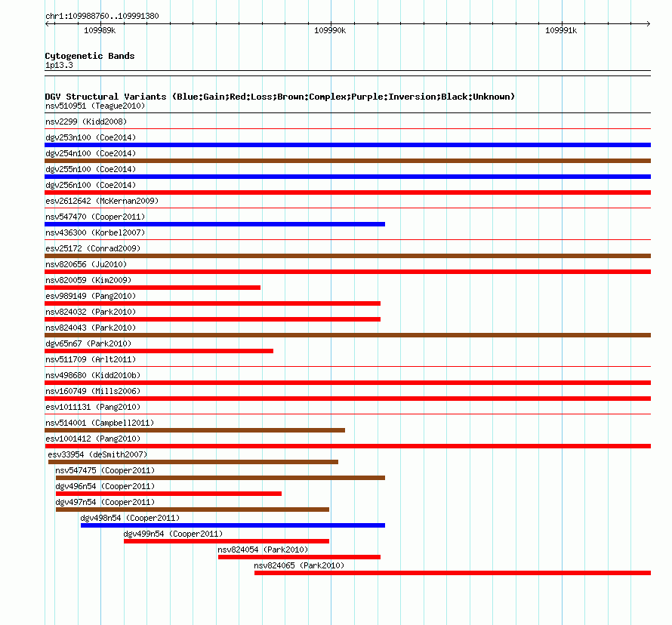
Task: Click the nsv510951 (Teague2010) variant label
Action: (x=95, y=106)
